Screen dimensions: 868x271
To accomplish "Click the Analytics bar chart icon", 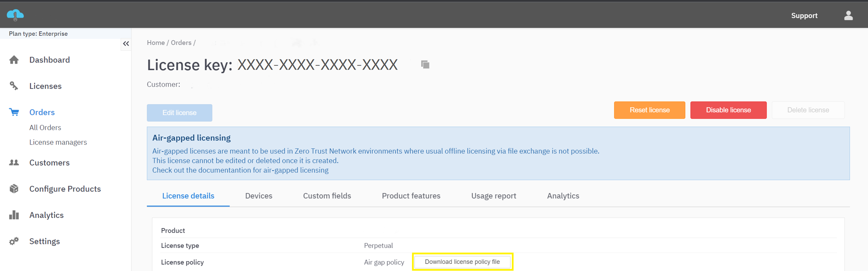I will pos(14,215).
